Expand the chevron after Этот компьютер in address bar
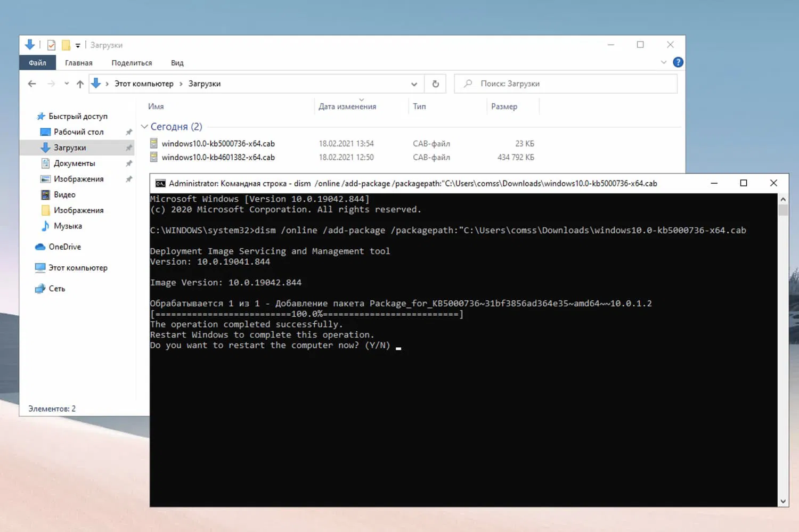 point(181,84)
